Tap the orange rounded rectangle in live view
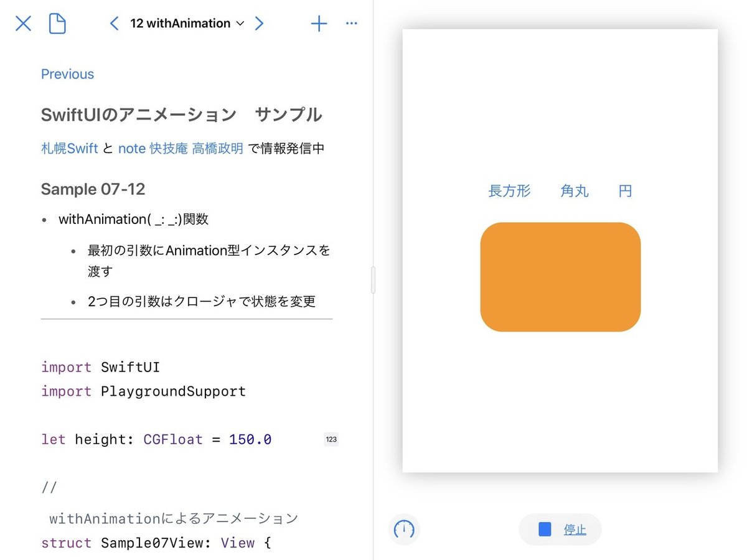Screen dimensions: 747x560 point(560,277)
